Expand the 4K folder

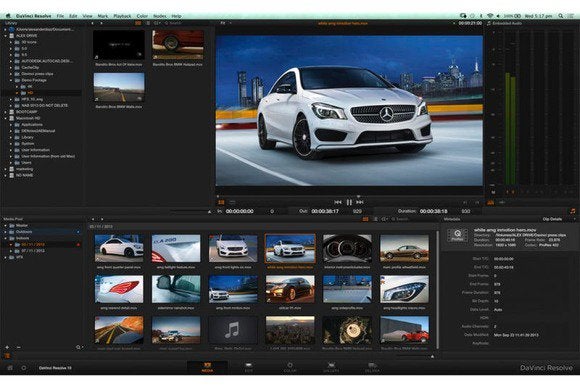point(16,86)
